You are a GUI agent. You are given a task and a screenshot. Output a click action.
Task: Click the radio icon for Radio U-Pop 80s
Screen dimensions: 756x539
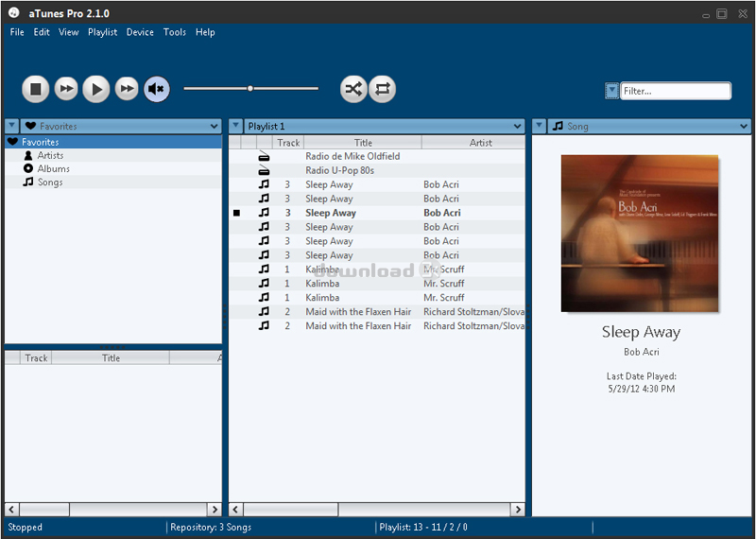click(264, 170)
